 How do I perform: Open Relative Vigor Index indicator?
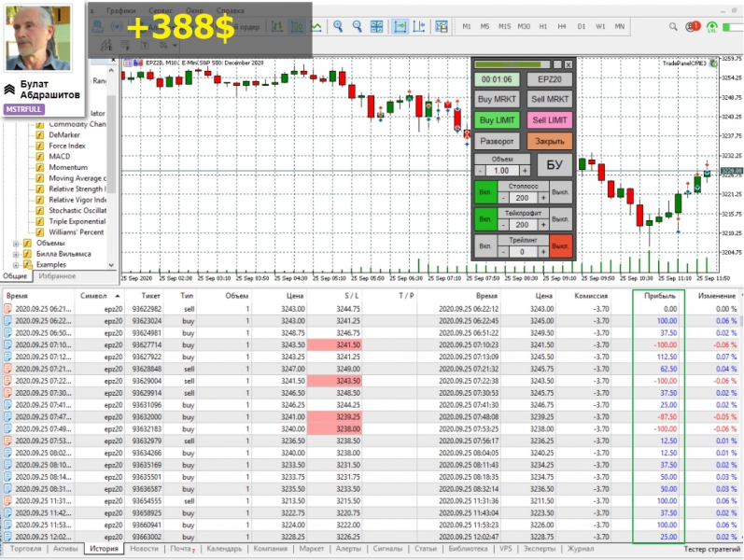pyautogui.click(x=77, y=200)
